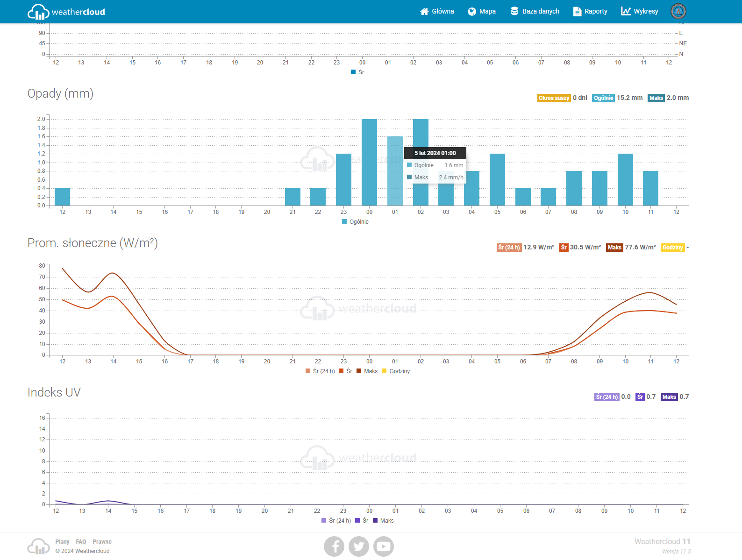The image size is (742, 560).
Task: Open the Prawne footer link
Action: coord(102,542)
